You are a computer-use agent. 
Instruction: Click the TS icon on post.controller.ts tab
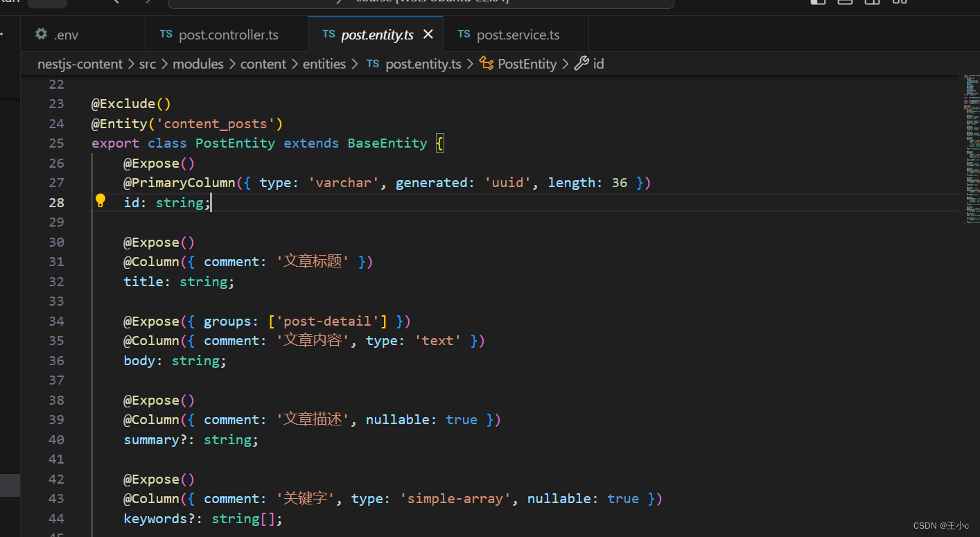tap(166, 34)
